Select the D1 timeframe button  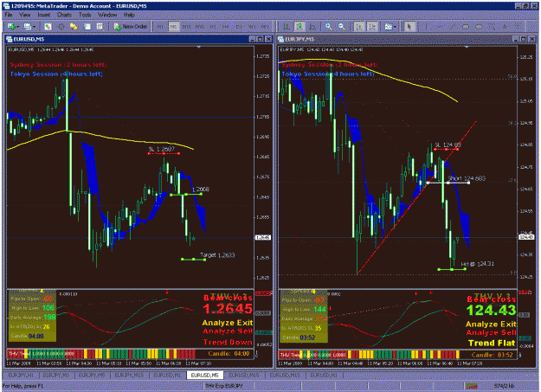pyautogui.click(x=239, y=27)
